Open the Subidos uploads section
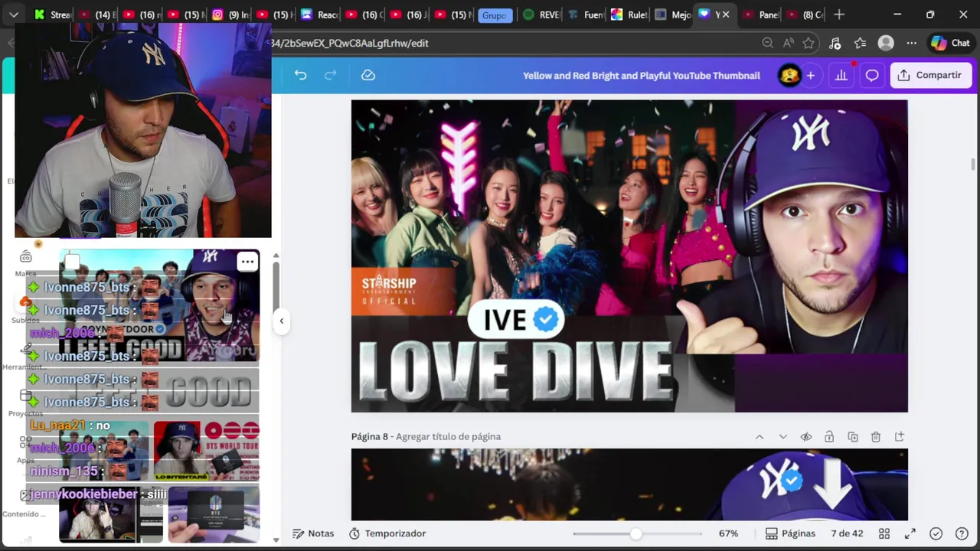The width and height of the screenshot is (980, 551). pyautogui.click(x=25, y=310)
